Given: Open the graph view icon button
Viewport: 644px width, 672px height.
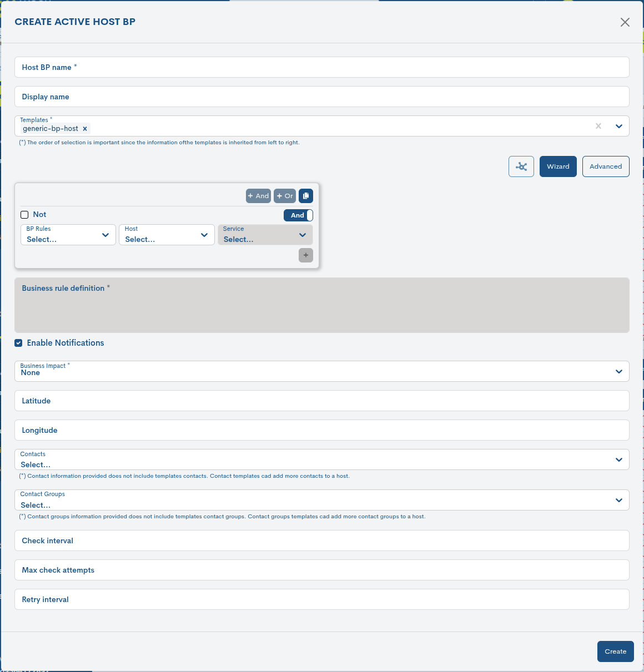Looking at the screenshot, I should coord(521,166).
